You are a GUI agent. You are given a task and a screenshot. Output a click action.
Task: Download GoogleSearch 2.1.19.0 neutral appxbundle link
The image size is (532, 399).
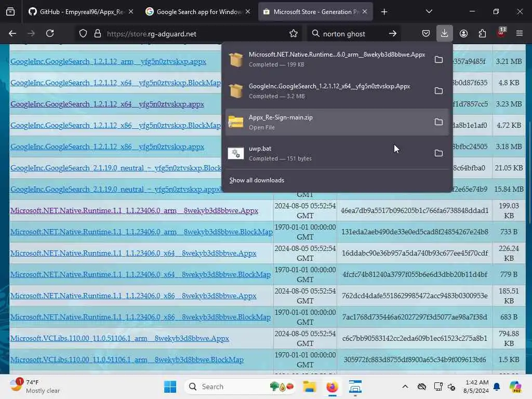click(x=116, y=189)
